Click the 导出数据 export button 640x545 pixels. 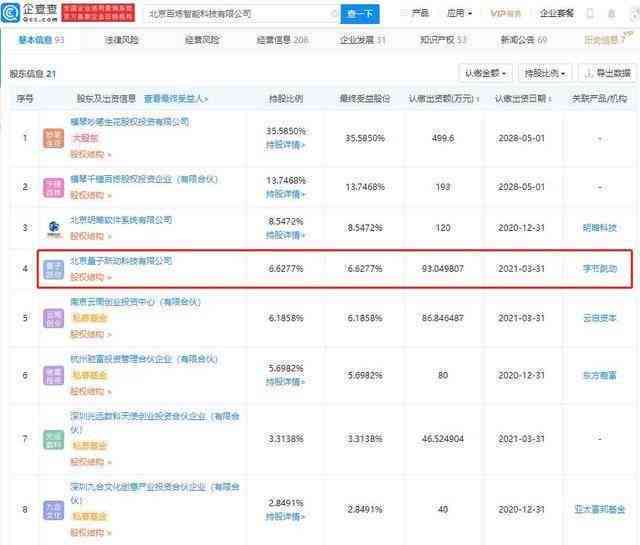click(x=608, y=73)
